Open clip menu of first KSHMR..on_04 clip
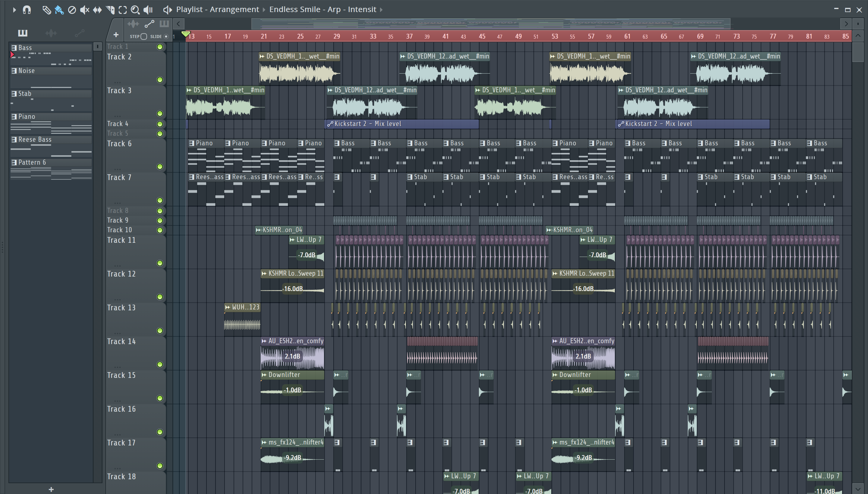This screenshot has width=868, height=494. pos(258,230)
